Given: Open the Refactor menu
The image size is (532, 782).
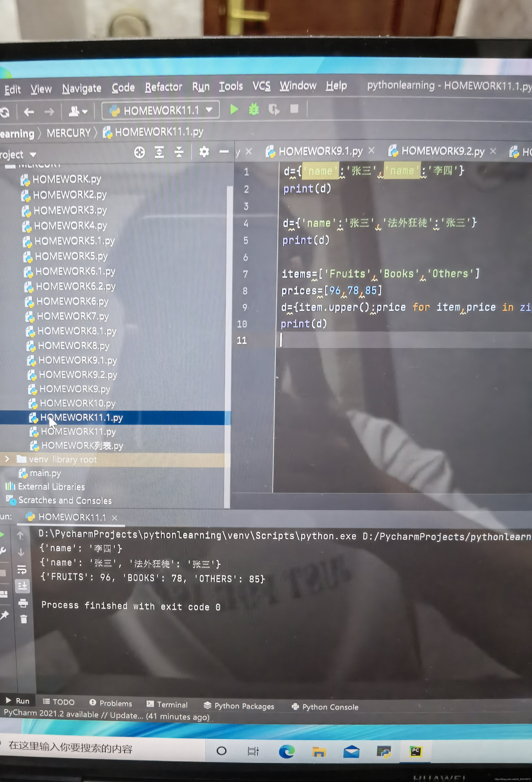Looking at the screenshot, I should click(x=164, y=87).
